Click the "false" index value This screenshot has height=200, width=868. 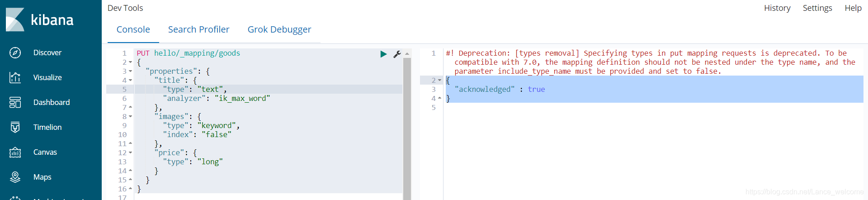(216, 135)
